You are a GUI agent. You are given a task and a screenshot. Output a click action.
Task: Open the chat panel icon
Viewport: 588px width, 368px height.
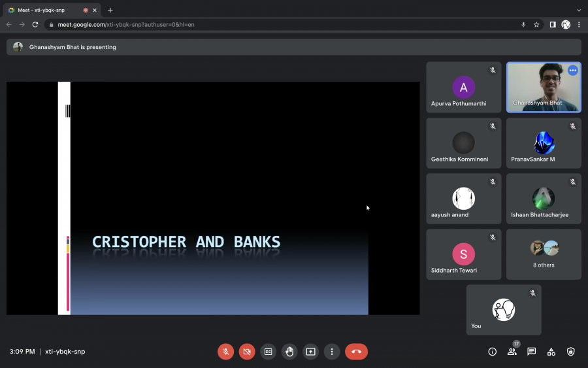(532, 352)
